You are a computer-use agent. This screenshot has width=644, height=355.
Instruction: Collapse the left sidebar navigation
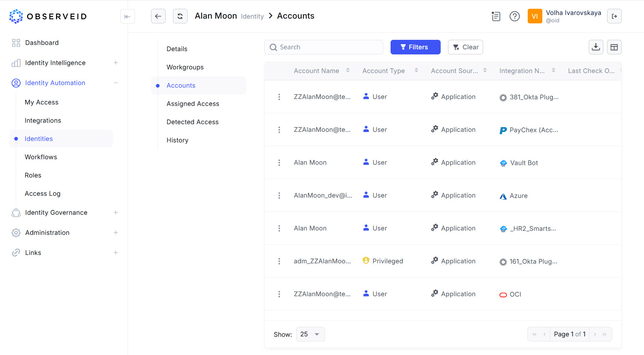[x=127, y=16]
